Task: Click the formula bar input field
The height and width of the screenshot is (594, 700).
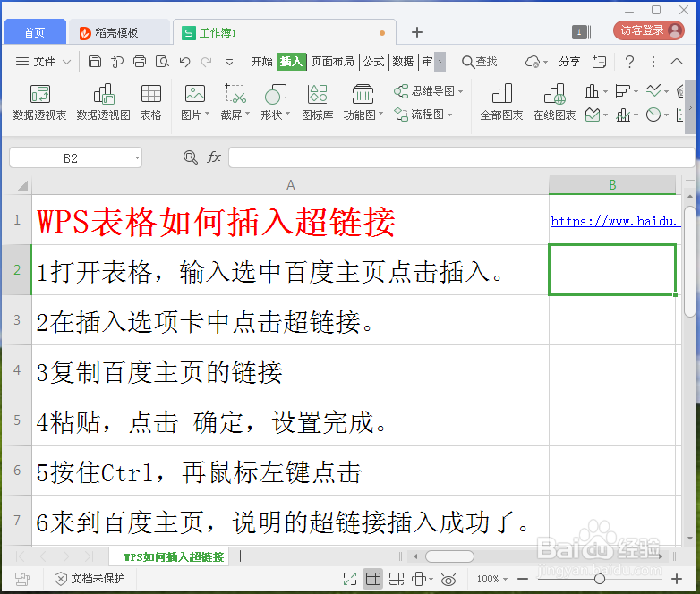Action: click(462, 158)
